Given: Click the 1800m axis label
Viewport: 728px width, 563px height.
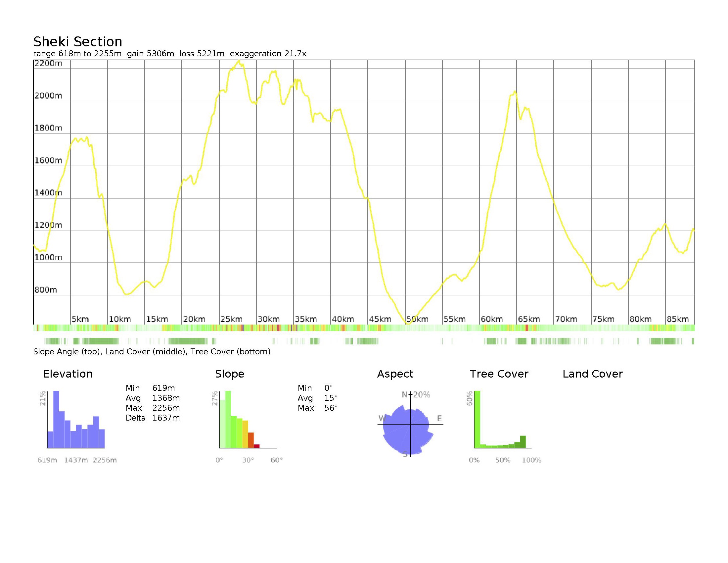Looking at the screenshot, I should 48,128.
